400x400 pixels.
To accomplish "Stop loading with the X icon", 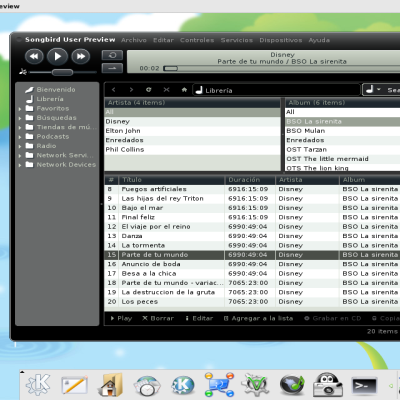I will [166, 90].
